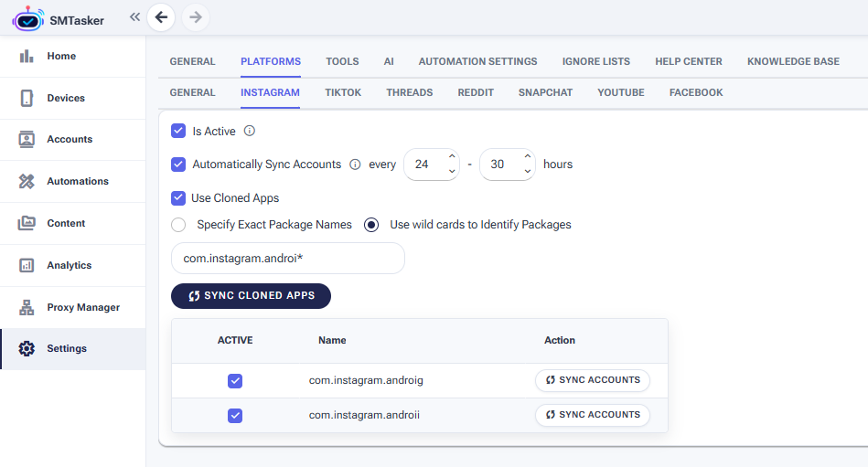Switch to the AI tab

click(x=389, y=61)
